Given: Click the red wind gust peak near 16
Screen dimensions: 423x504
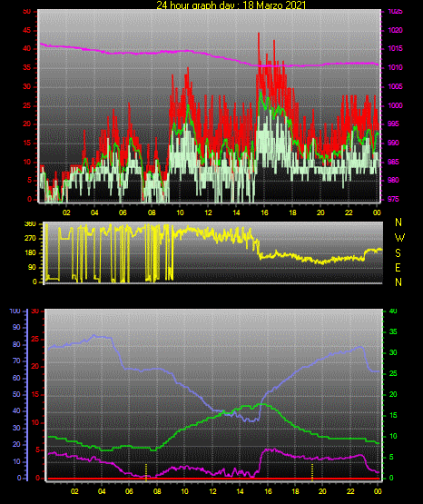Looking at the screenshot, I should pos(259,35).
